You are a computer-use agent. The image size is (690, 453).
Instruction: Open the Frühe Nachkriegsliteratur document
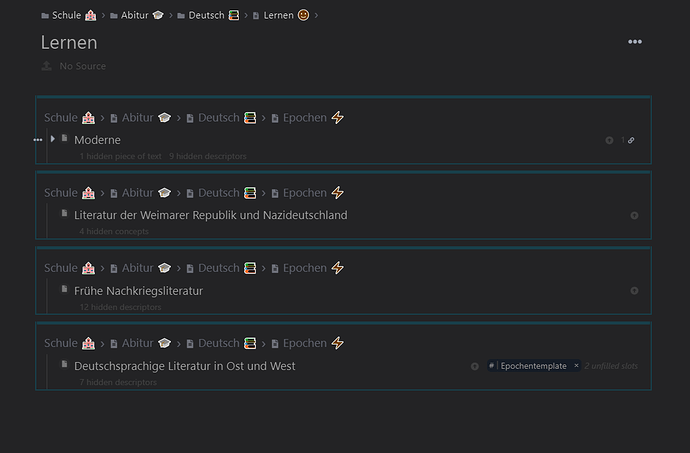[138, 291]
